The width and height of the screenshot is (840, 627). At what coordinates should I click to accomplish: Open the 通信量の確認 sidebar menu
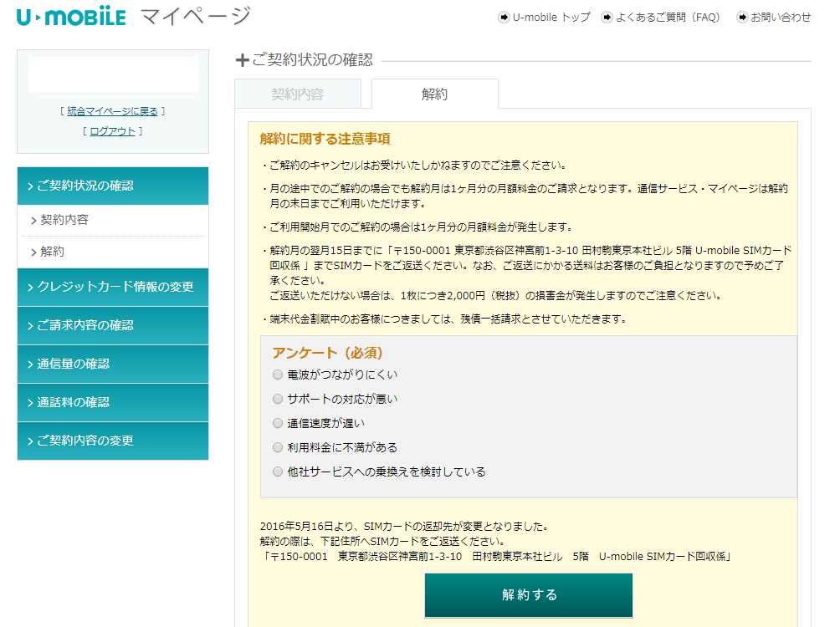pos(112,364)
